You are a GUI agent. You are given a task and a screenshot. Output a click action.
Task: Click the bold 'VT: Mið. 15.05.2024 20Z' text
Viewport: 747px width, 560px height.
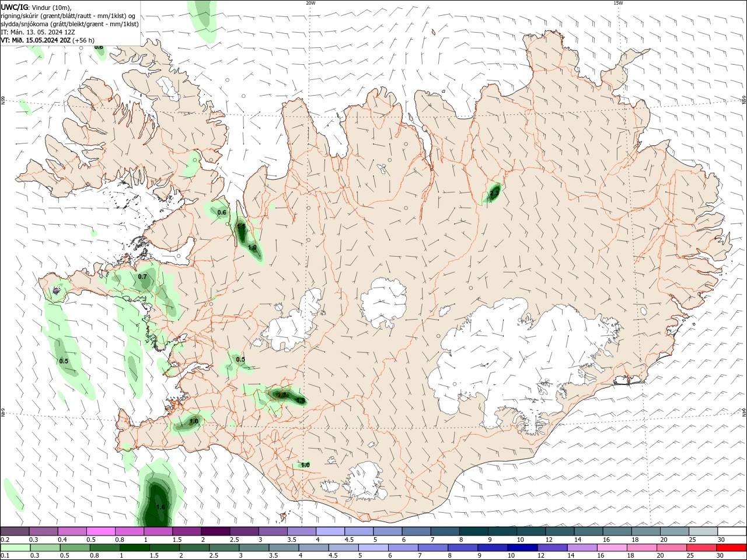pyautogui.click(x=36, y=40)
